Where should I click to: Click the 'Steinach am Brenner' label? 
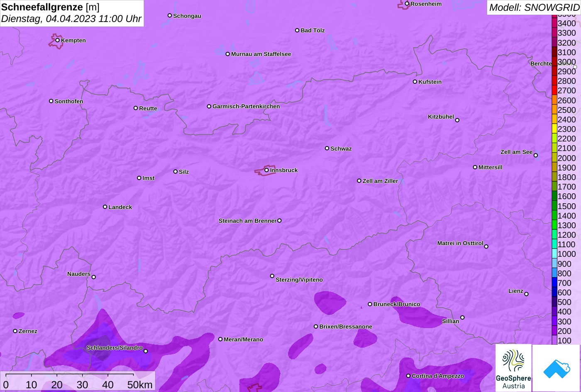247,221
